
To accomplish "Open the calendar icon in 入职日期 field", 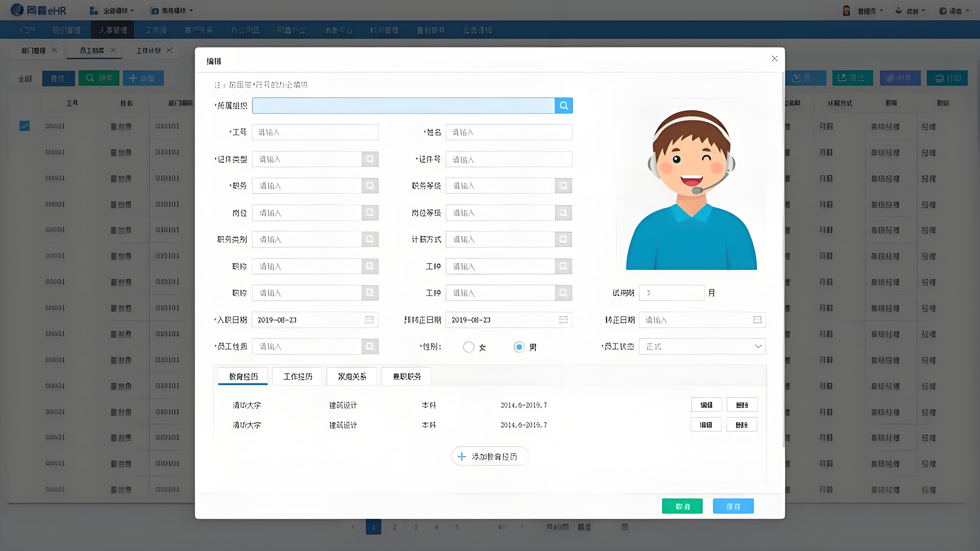I will pyautogui.click(x=369, y=320).
